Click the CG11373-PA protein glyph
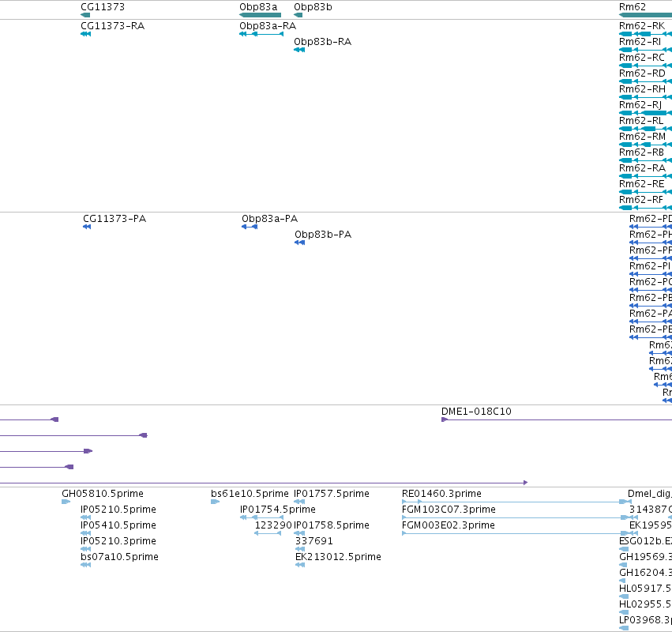The height and width of the screenshot is (632, 672). point(87,227)
